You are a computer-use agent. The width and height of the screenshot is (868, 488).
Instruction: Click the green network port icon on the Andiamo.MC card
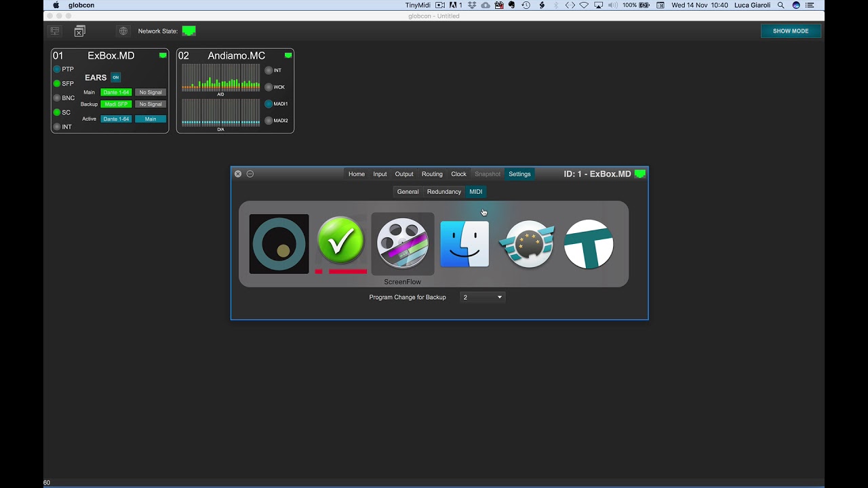click(x=288, y=56)
